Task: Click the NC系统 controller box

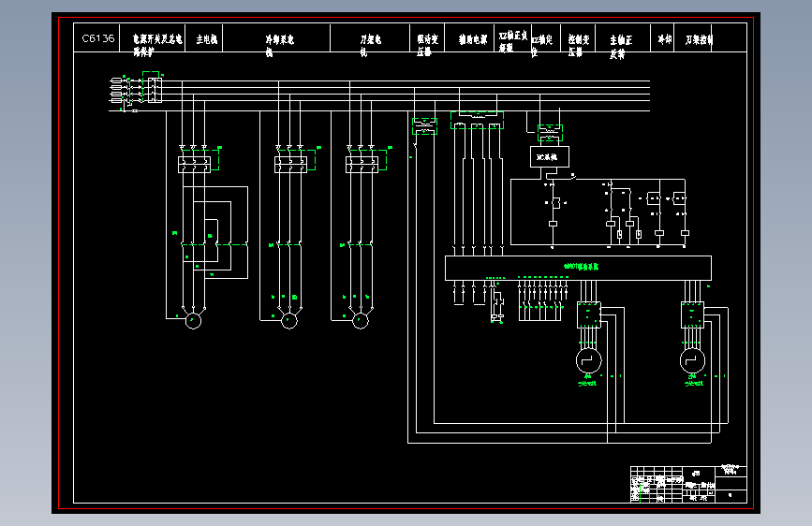Action: point(550,157)
